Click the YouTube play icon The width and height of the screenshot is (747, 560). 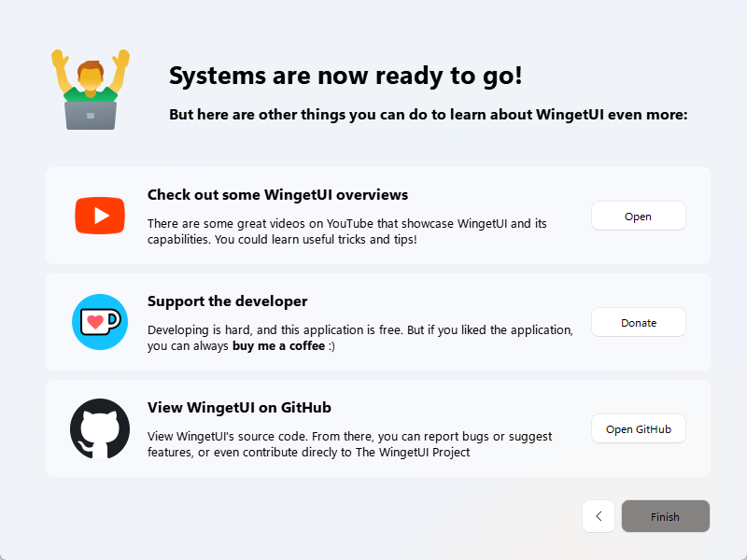[100, 216]
